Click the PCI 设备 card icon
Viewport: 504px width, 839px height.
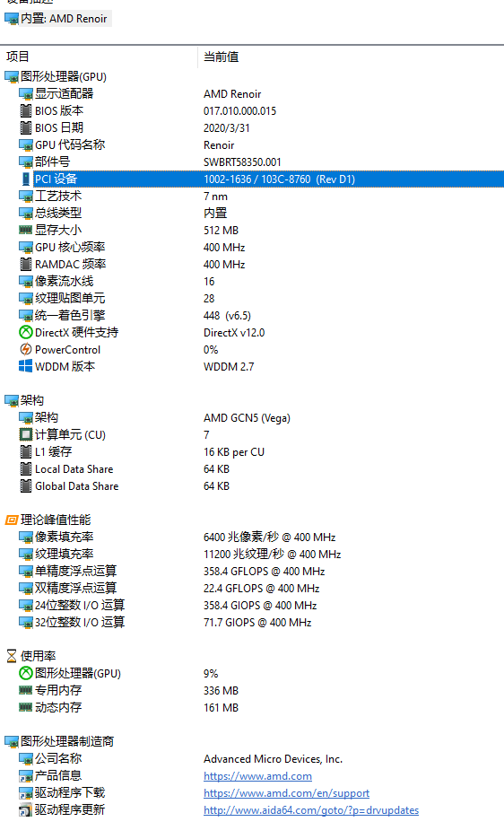[26, 179]
